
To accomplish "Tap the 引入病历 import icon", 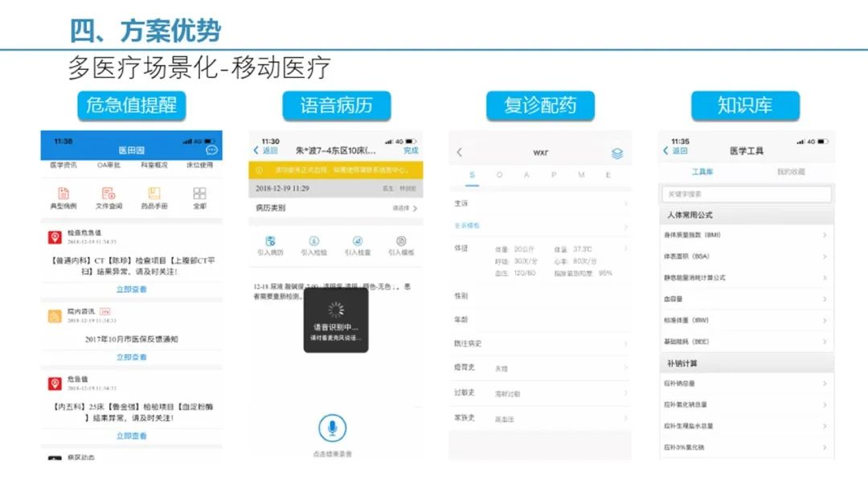I will click(x=270, y=241).
